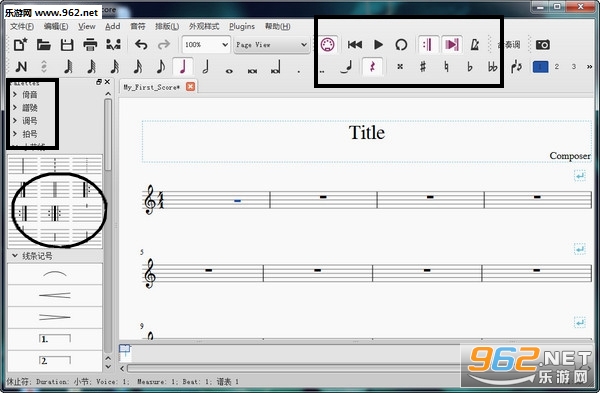Select the quarter note duration
This screenshot has width=600, height=393.
pyautogui.click(x=183, y=67)
